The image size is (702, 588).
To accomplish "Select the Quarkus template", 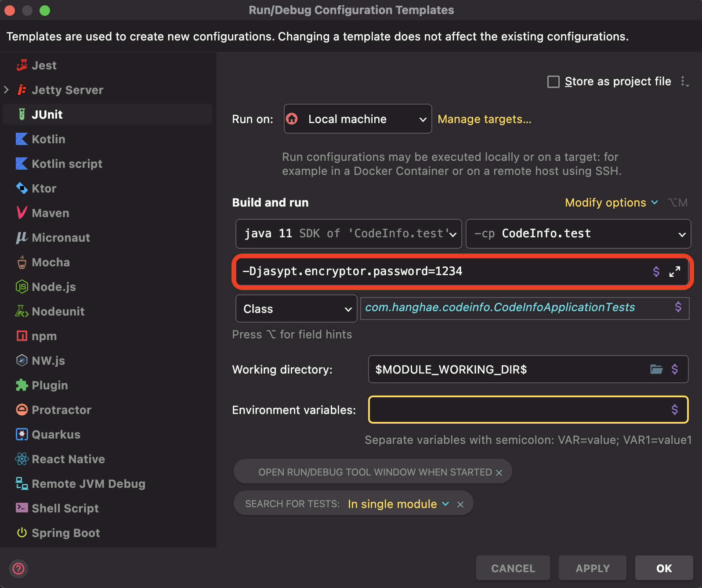I will (108, 435).
